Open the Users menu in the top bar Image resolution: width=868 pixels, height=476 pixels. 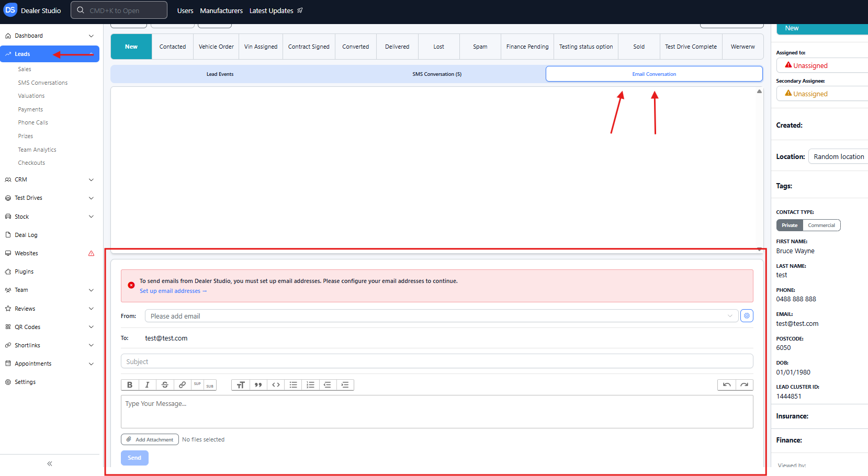point(185,10)
